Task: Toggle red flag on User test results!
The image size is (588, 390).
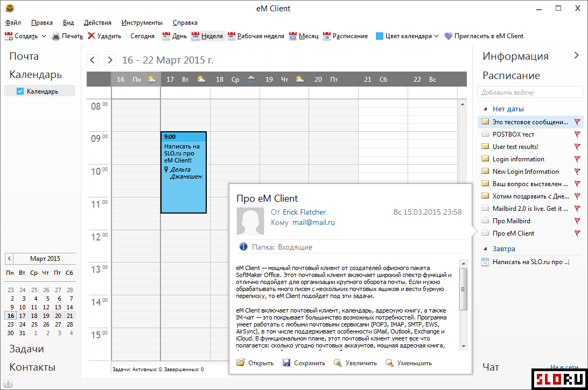Action: point(577,146)
